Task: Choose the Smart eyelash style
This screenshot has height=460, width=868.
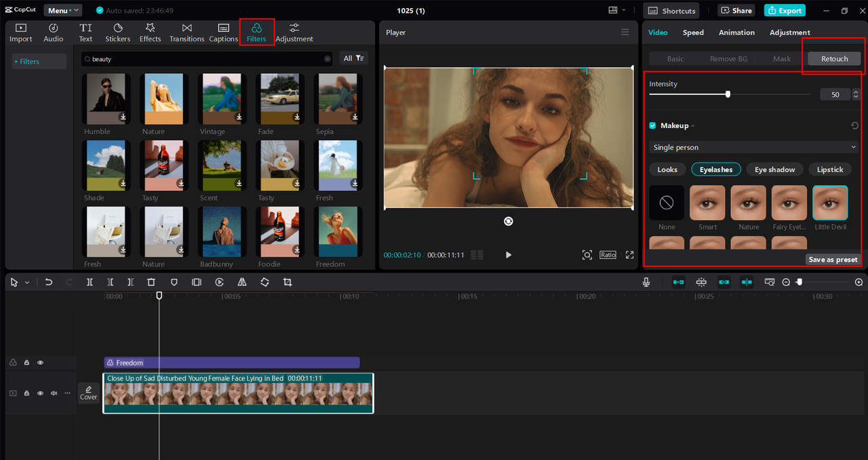Action: point(708,203)
